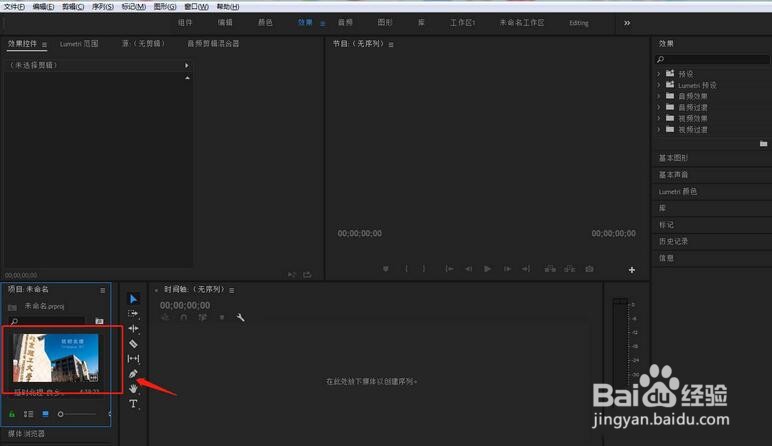Screen dimensions: 772x446
Task: Open the Lumetri 颜色 panel
Action: (x=678, y=191)
